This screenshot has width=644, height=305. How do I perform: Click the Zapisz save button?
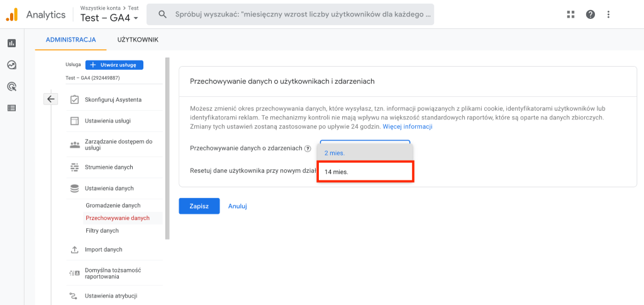click(199, 206)
